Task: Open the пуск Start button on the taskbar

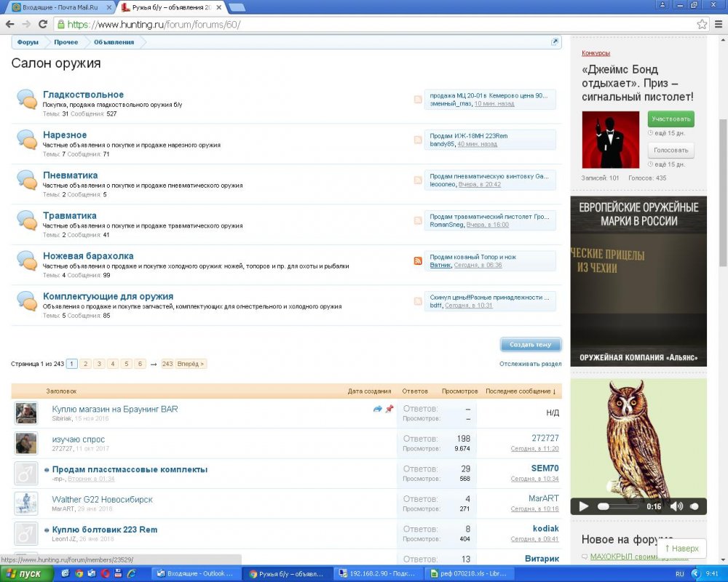Action: click(x=26, y=574)
